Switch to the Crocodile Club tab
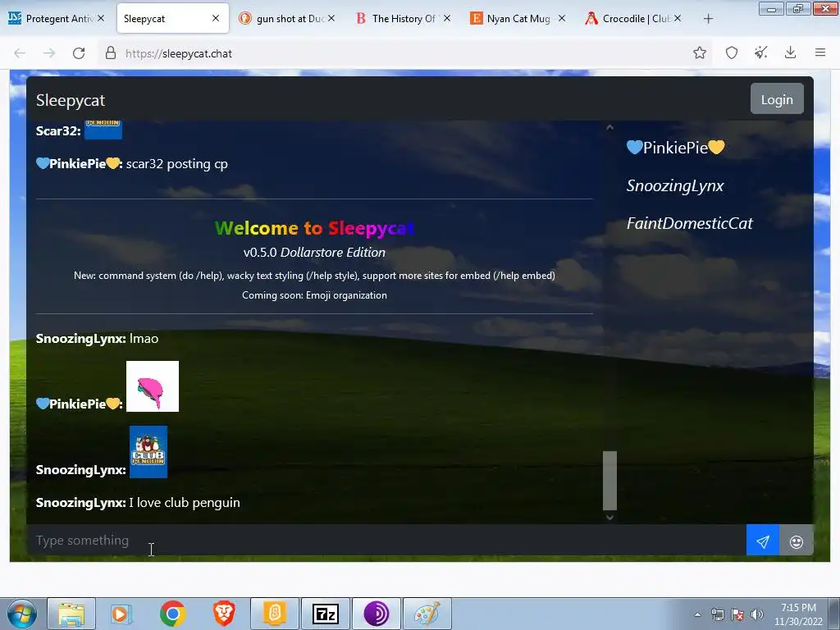This screenshot has height=630, width=840. pos(634,18)
